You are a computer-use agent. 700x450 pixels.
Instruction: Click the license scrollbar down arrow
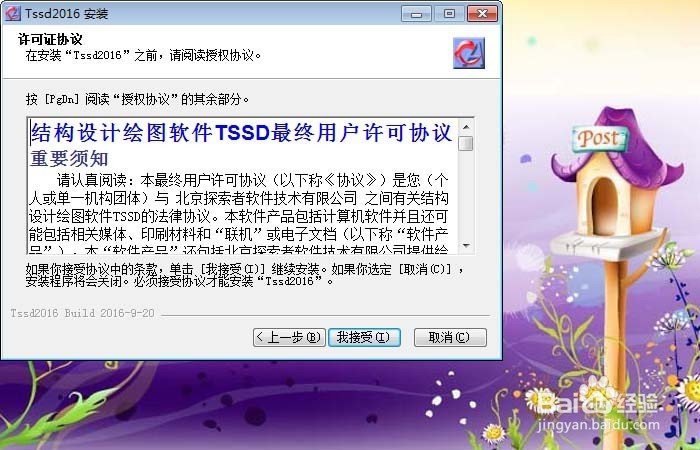[x=466, y=246]
